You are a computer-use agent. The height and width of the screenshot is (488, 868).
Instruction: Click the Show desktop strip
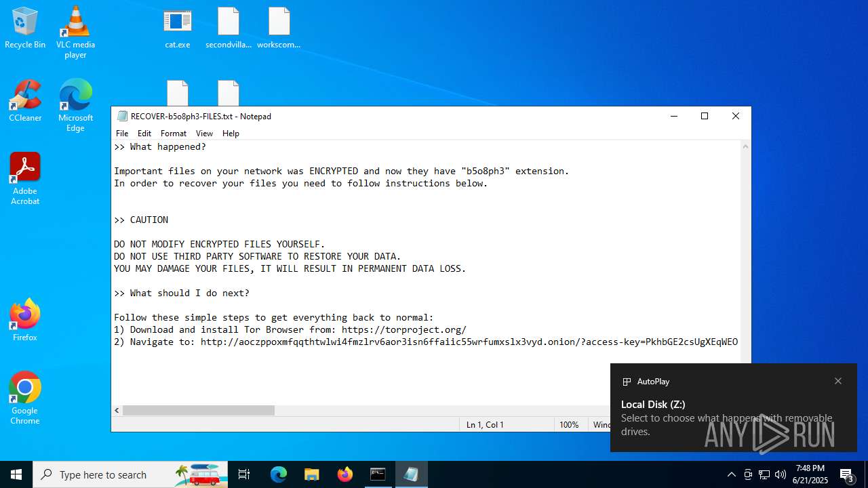(866, 474)
